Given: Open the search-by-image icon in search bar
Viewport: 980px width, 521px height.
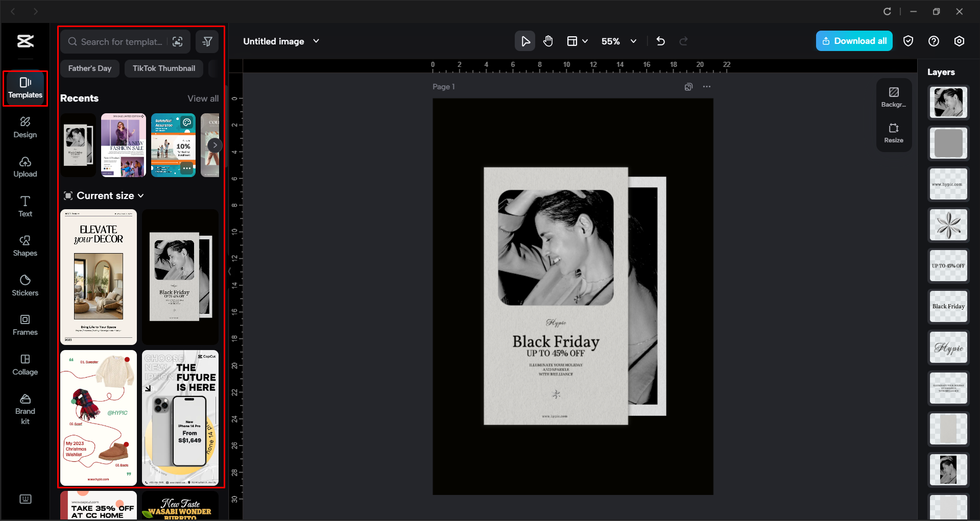Looking at the screenshot, I should click(x=178, y=41).
